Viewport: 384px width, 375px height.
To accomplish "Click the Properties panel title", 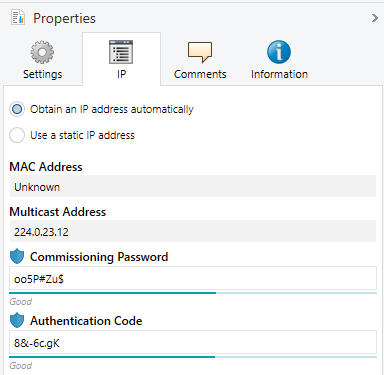I will tap(64, 18).
